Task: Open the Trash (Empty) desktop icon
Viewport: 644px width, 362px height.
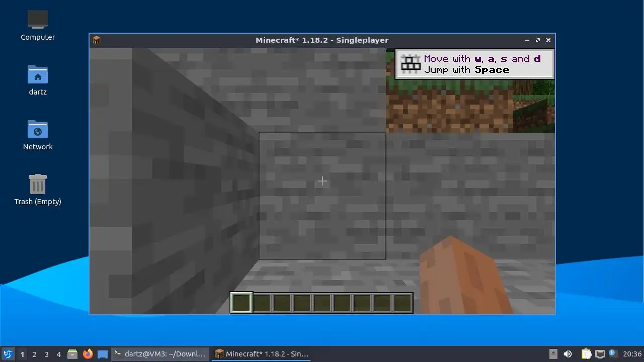Action: click(38, 190)
